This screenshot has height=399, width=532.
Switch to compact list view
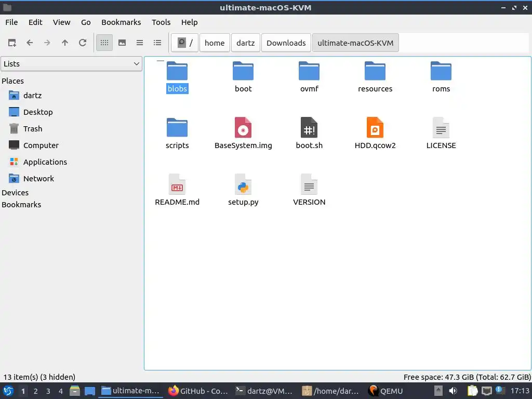click(140, 43)
